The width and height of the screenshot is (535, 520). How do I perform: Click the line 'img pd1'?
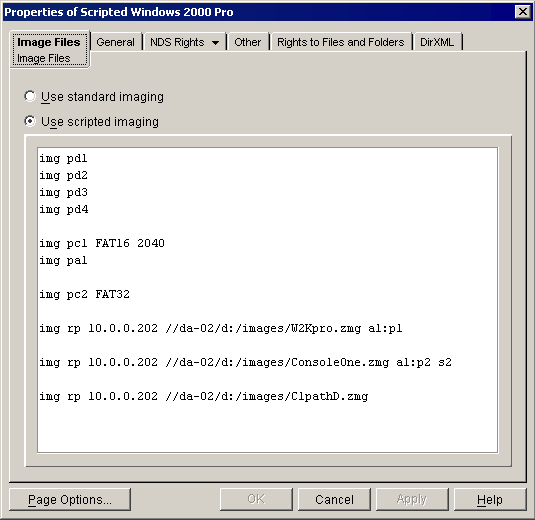(63, 158)
